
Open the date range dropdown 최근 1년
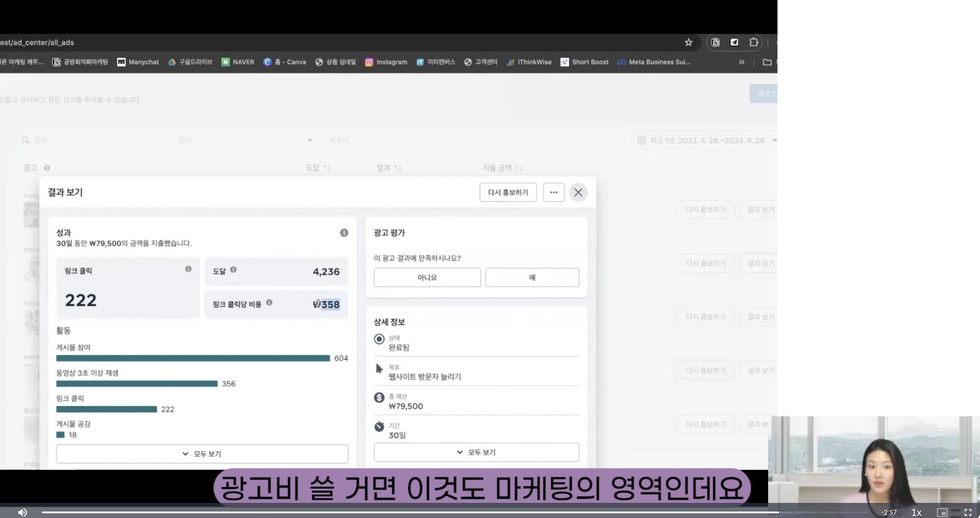point(705,140)
